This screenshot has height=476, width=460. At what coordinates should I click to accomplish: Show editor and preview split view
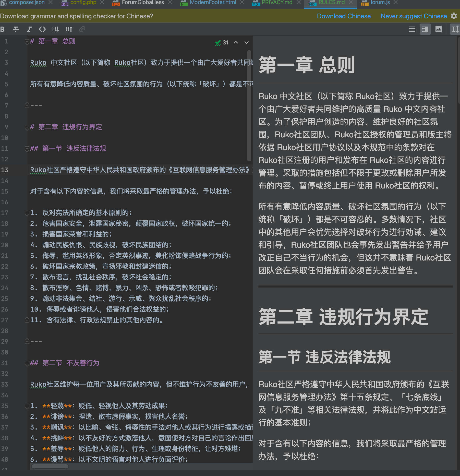coord(425,29)
